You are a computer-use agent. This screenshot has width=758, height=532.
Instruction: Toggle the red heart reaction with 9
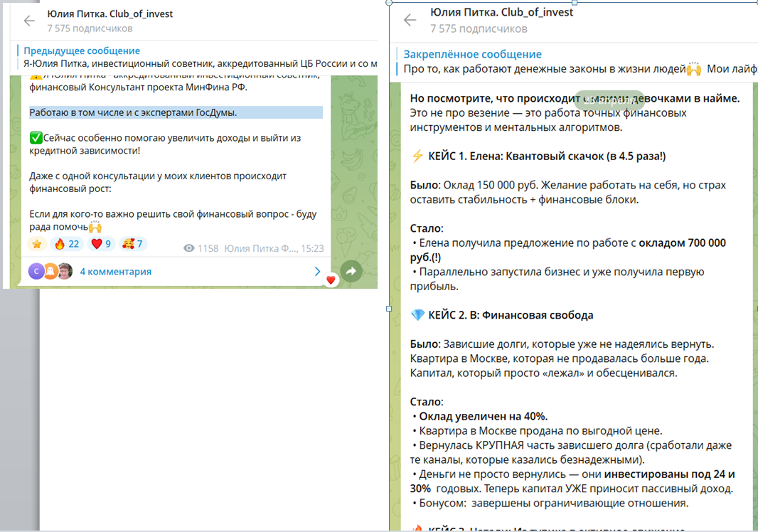pyautogui.click(x=102, y=244)
